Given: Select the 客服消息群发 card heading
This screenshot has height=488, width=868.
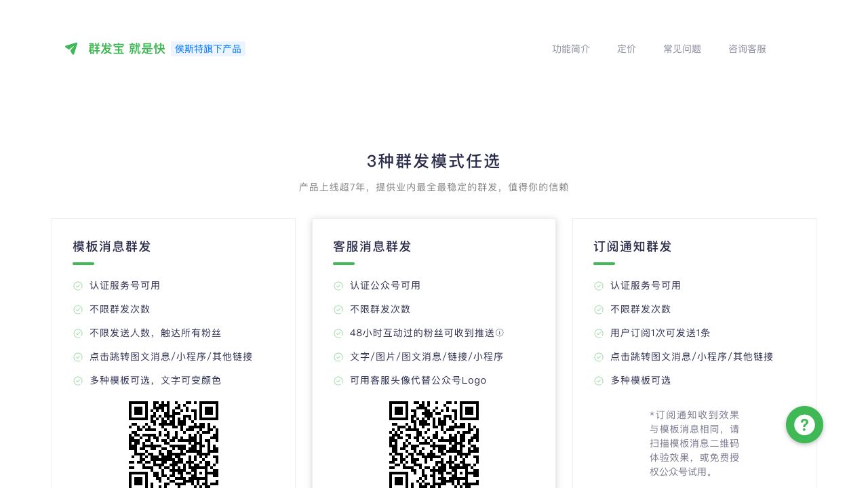Looking at the screenshot, I should [x=372, y=247].
